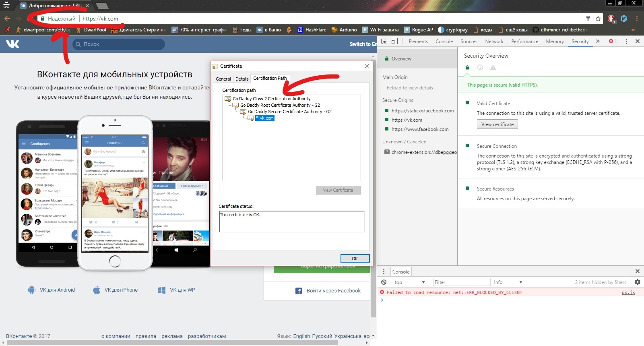Select Go Daddy Root Certificate Authority - G2
The image size is (644, 346).
(x=280, y=105)
